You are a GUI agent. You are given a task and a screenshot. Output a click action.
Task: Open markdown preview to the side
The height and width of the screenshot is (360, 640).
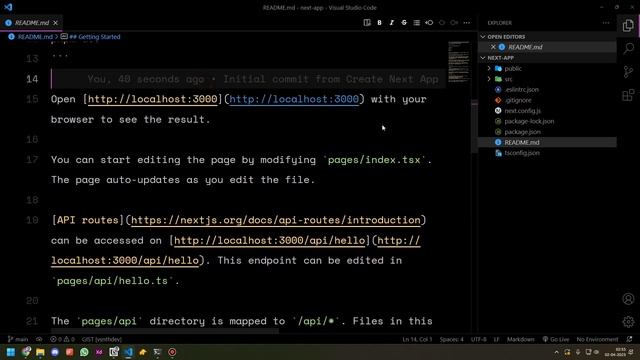(367, 23)
